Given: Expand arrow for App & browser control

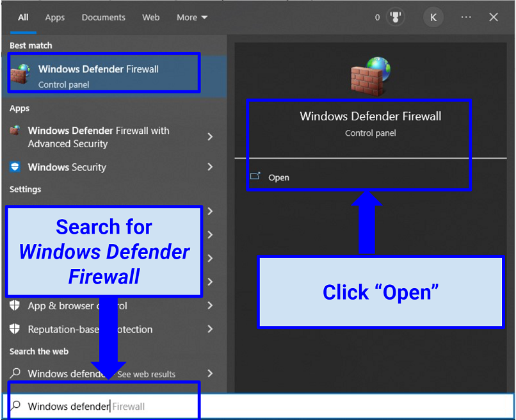Looking at the screenshot, I should click(x=210, y=306).
